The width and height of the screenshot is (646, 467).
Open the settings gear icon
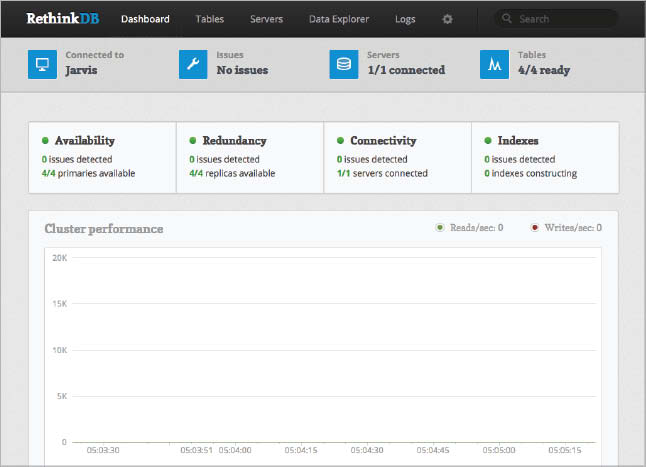click(447, 19)
